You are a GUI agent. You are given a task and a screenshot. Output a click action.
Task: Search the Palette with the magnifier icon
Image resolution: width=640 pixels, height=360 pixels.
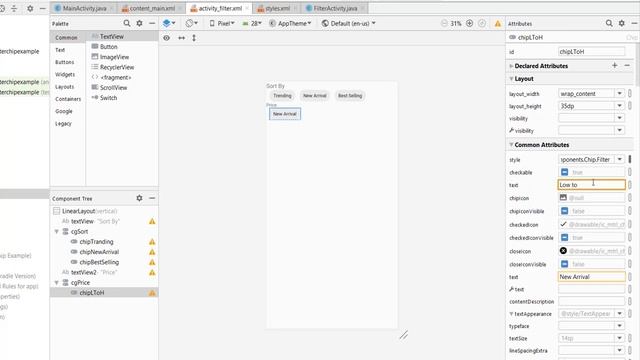pos(127,23)
